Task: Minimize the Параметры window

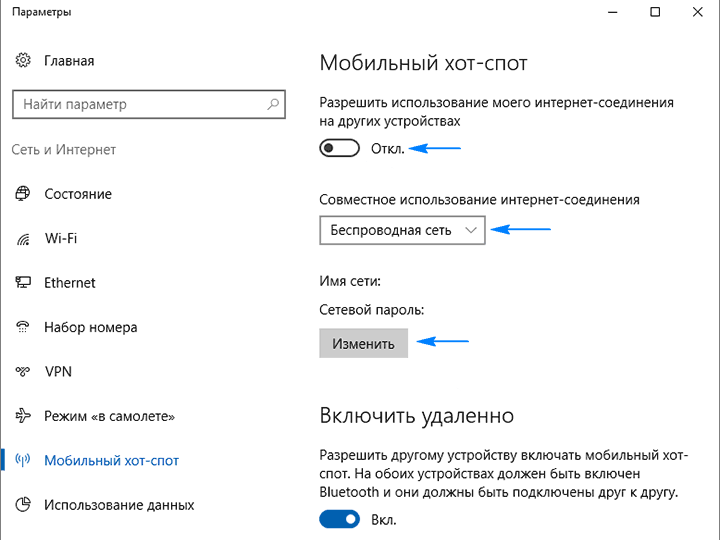Action: [x=608, y=12]
